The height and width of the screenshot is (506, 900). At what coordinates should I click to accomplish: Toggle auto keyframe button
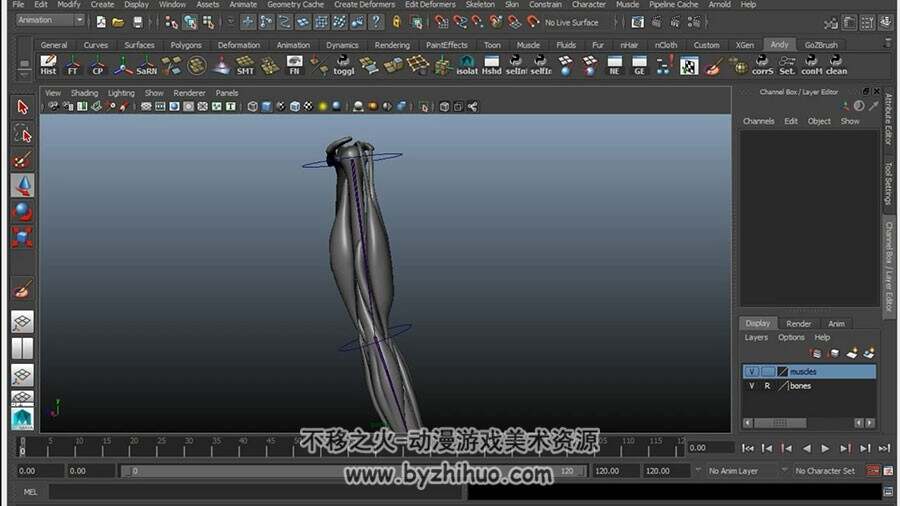(873, 471)
